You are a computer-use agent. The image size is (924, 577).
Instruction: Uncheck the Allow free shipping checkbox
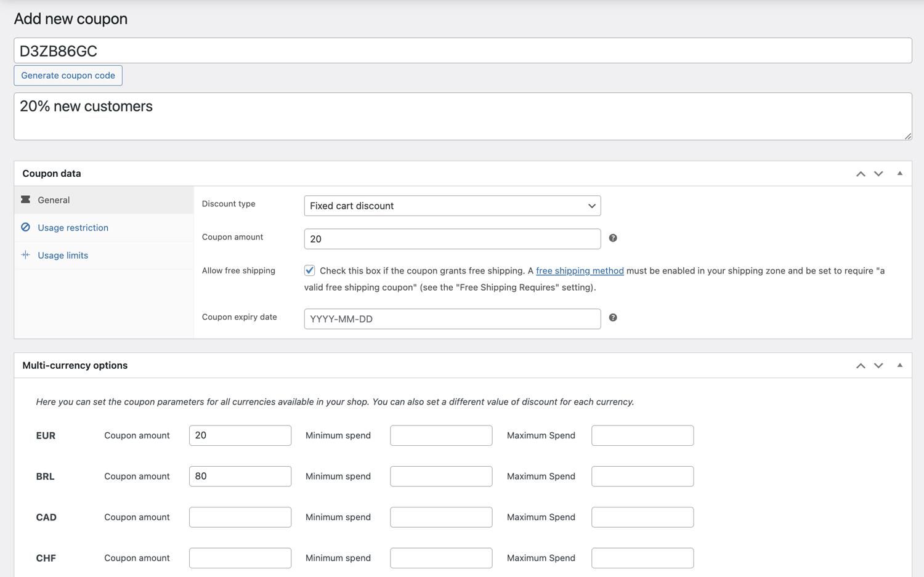pyautogui.click(x=310, y=270)
